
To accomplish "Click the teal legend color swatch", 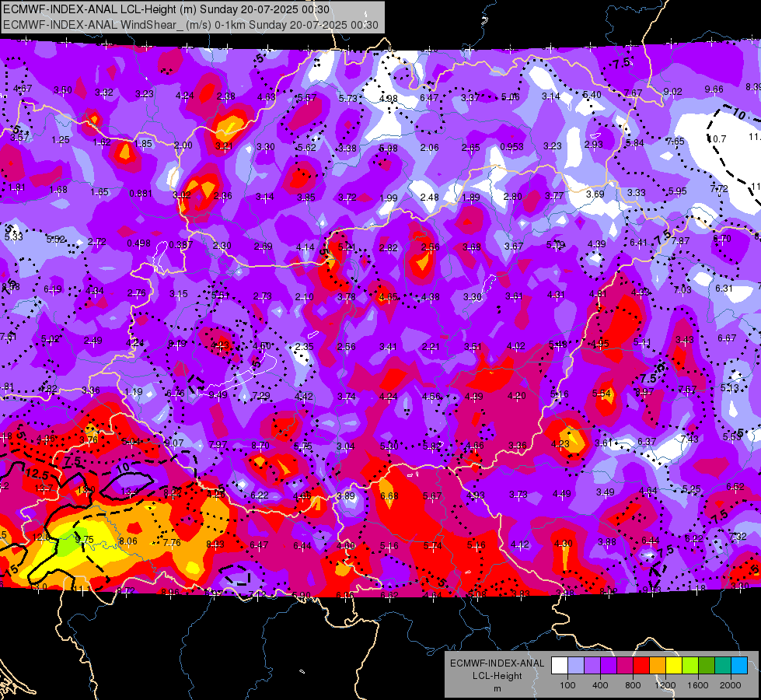I will tap(723, 666).
